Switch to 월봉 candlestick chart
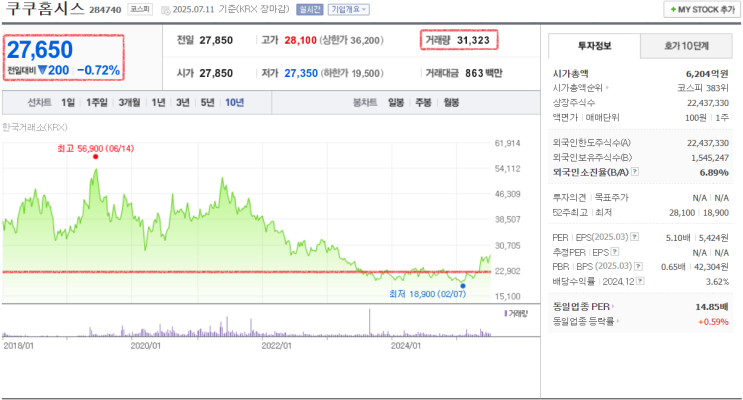743x400 pixels. click(451, 102)
